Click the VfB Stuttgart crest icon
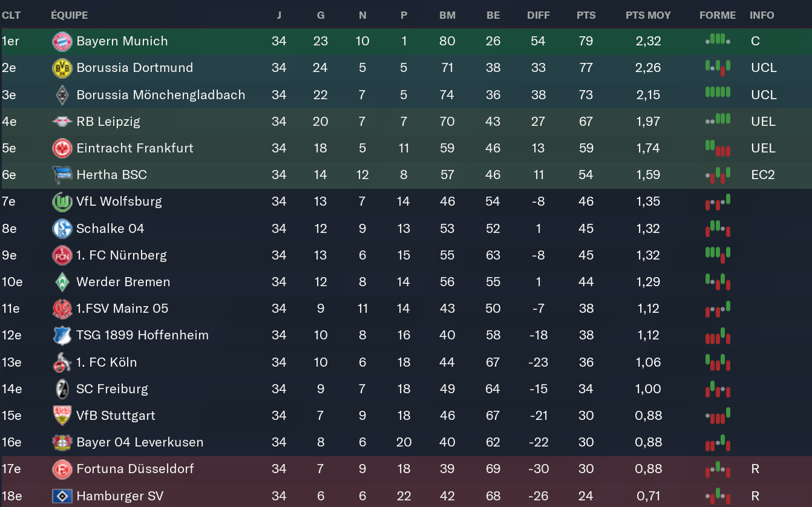 [62, 416]
